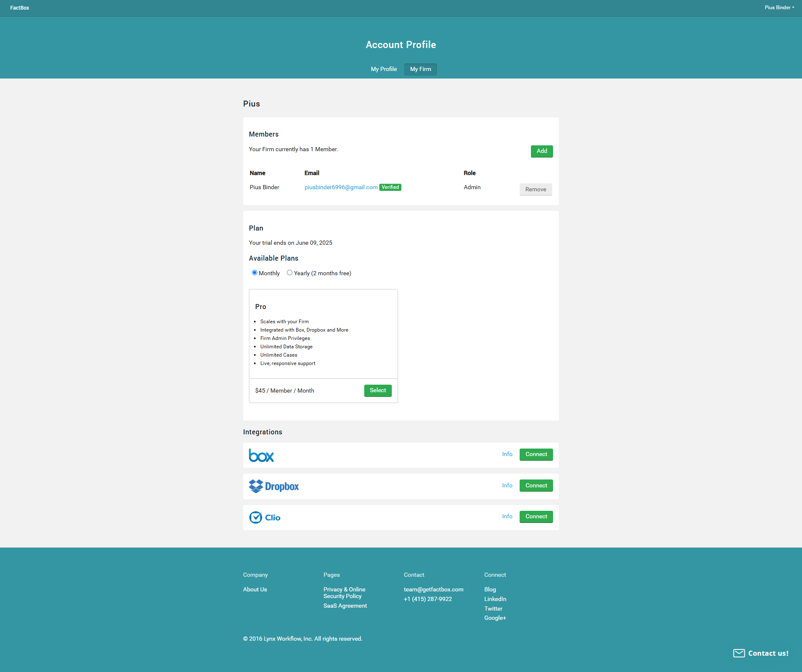
Task: Open the Twitter footer link
Action: coord(493,609)
